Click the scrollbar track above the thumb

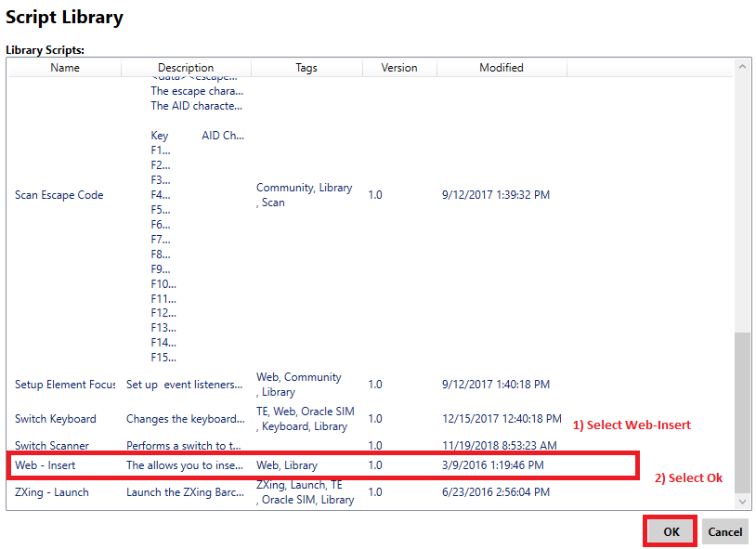tap(743, 204)
